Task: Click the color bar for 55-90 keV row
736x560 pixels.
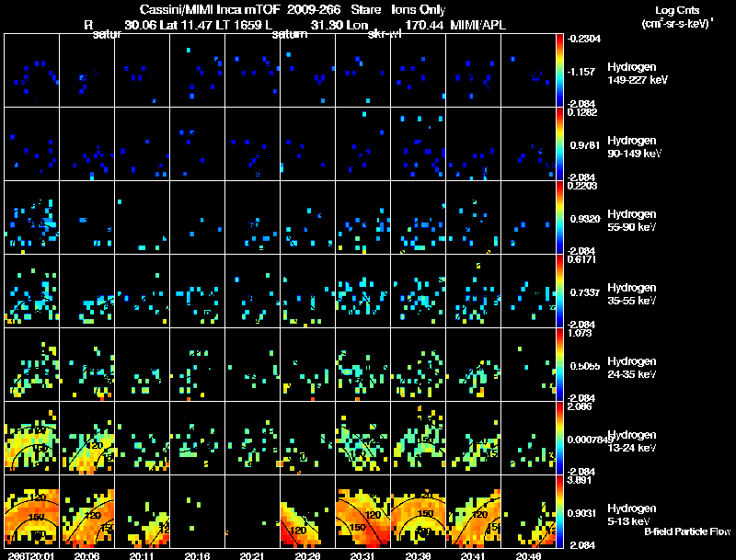Action: pos(559,218)
